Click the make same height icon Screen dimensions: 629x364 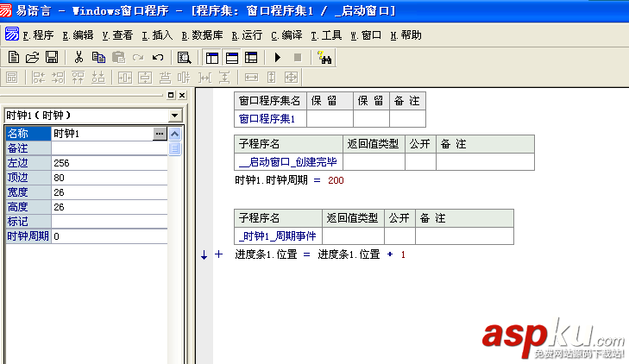click(272, 78)
